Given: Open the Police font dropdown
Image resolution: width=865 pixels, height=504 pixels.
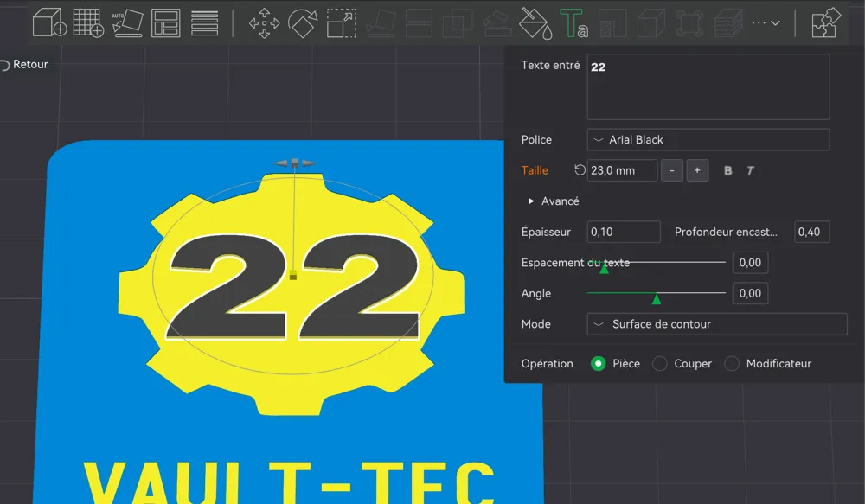Looking at the screenshot, I should (708, 139).
